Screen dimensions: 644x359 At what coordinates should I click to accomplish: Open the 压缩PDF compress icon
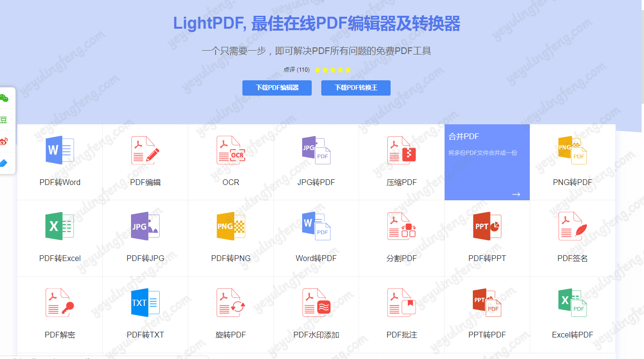pos(402,150)
